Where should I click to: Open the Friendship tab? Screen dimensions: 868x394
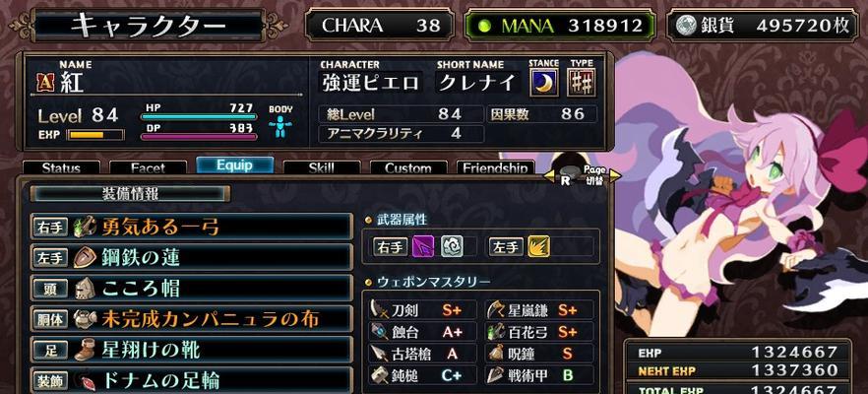(495, 168)
